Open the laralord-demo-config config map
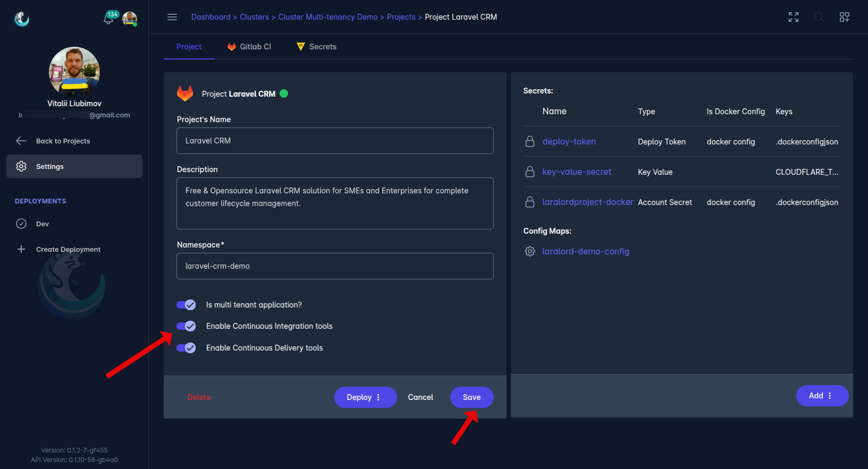 [586, 251]
